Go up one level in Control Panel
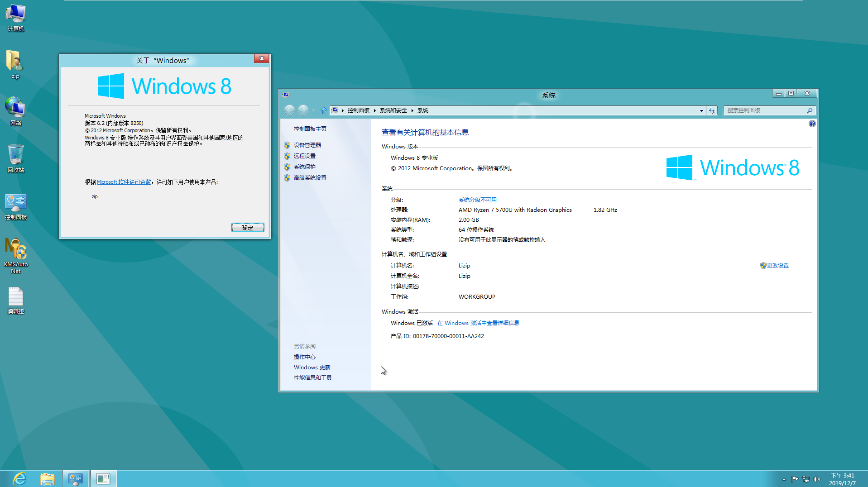Viewport: 868px width, 487px height. pyautogui.click(x=323, y=110)
